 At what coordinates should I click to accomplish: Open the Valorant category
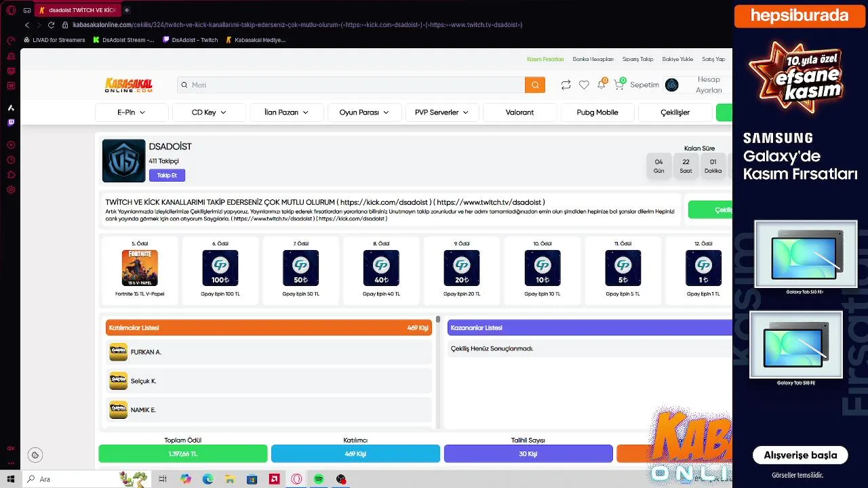click(x=519, y=113)
